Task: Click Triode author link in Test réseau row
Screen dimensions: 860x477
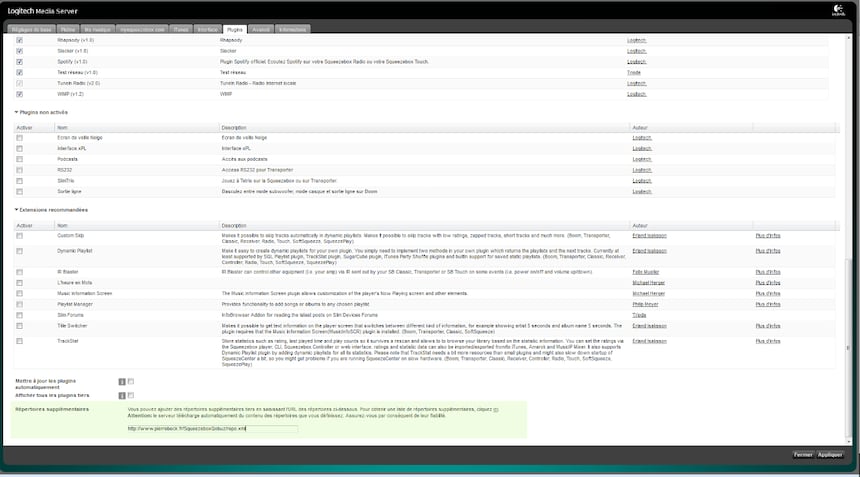Action: [x=633, y=72]
